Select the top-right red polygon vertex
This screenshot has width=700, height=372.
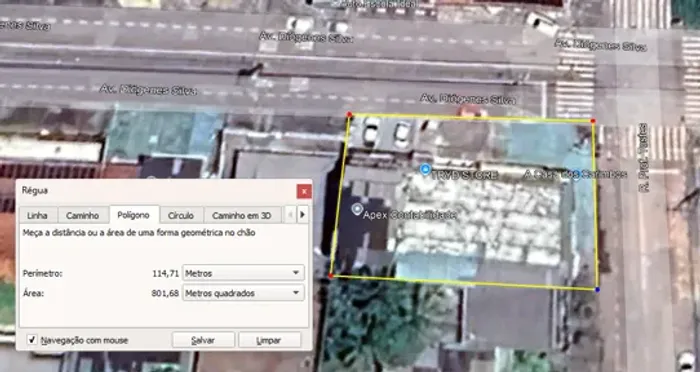coord(593,121)
